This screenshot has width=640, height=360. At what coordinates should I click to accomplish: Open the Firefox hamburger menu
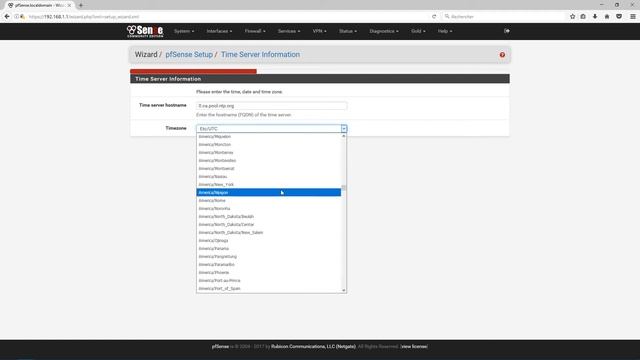633,17
